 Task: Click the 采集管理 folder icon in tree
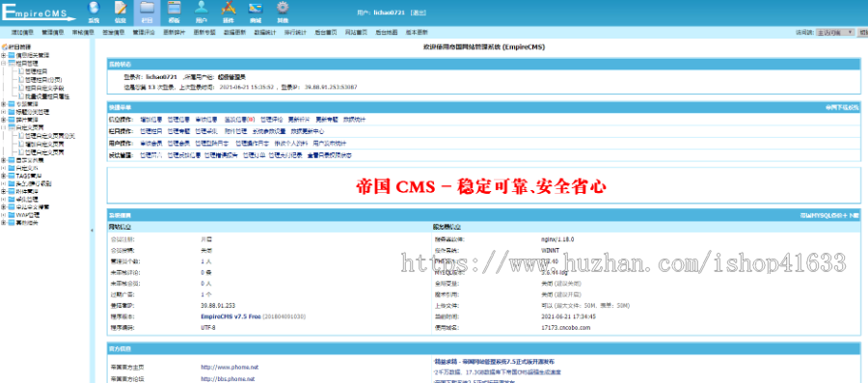point(12,200)
